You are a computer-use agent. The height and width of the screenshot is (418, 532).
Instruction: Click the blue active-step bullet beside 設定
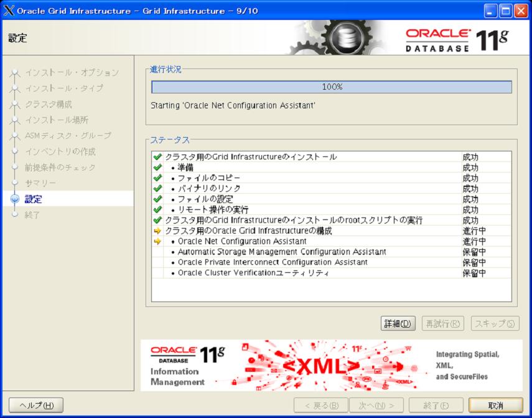pos(15,199)
